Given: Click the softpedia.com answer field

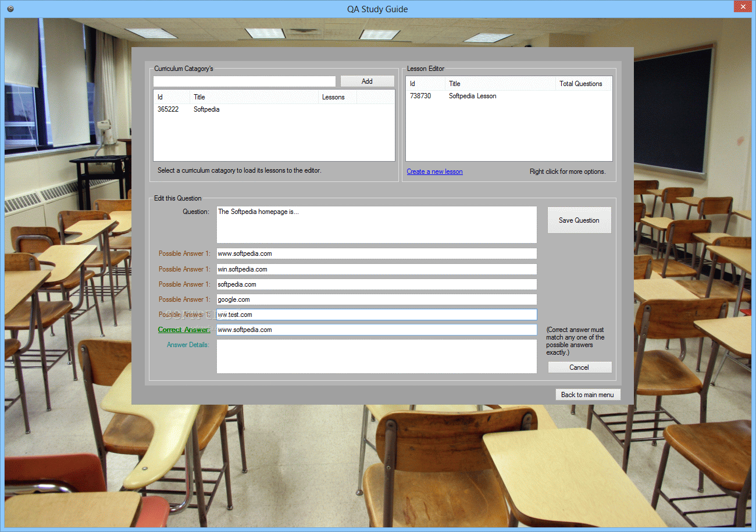Looking at the screenshot, I should pos(377,284).
